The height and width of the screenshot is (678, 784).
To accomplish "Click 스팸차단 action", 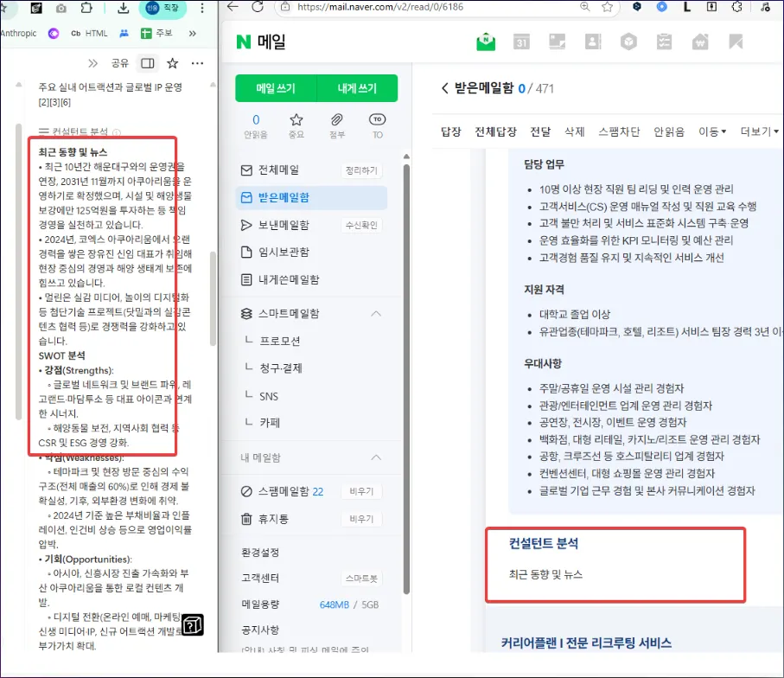I will pos(620,131).
